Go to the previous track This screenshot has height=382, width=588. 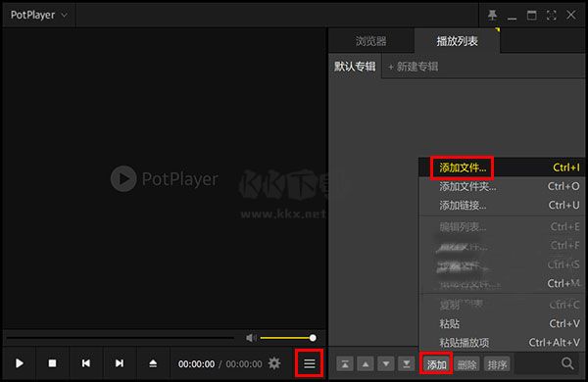point(86,363)
